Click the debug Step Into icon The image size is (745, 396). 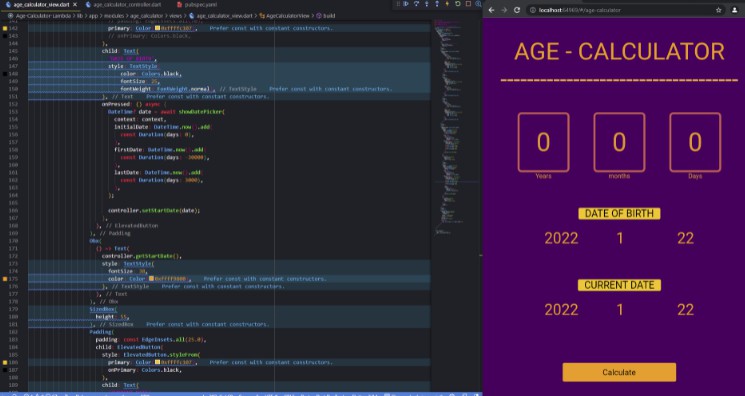pyautogui.click(x=427, y=4)
